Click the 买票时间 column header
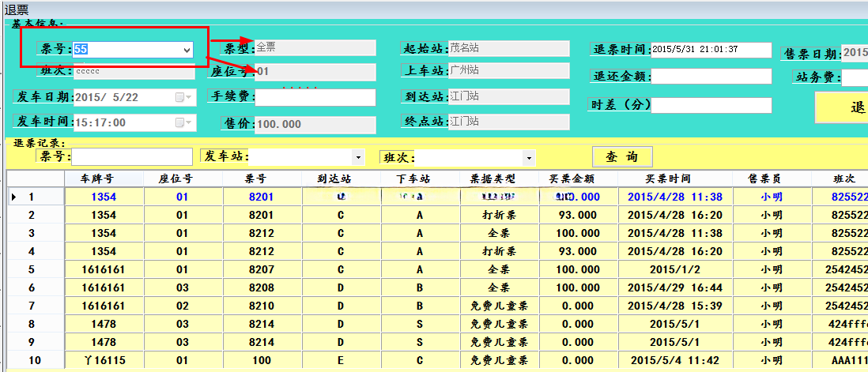 tap(675, 178)
